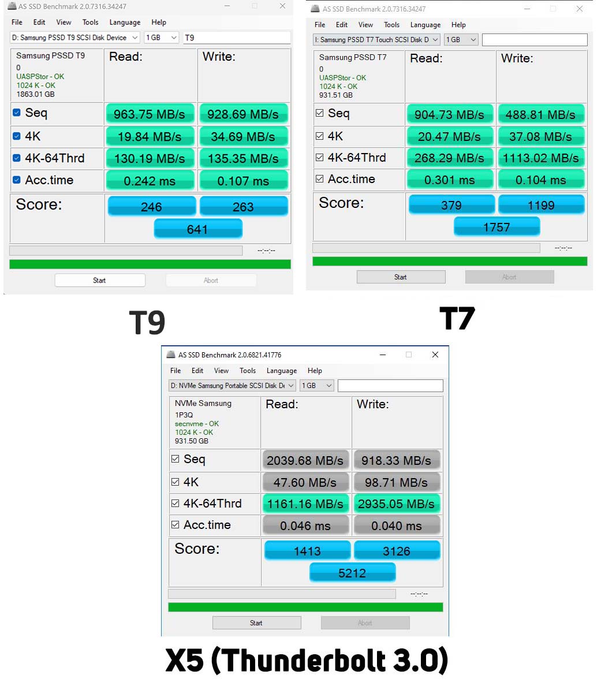616x686 pixels.
Task: Disable 4K-64Thrd test in T7 window
Action: (x=320, y=158)
